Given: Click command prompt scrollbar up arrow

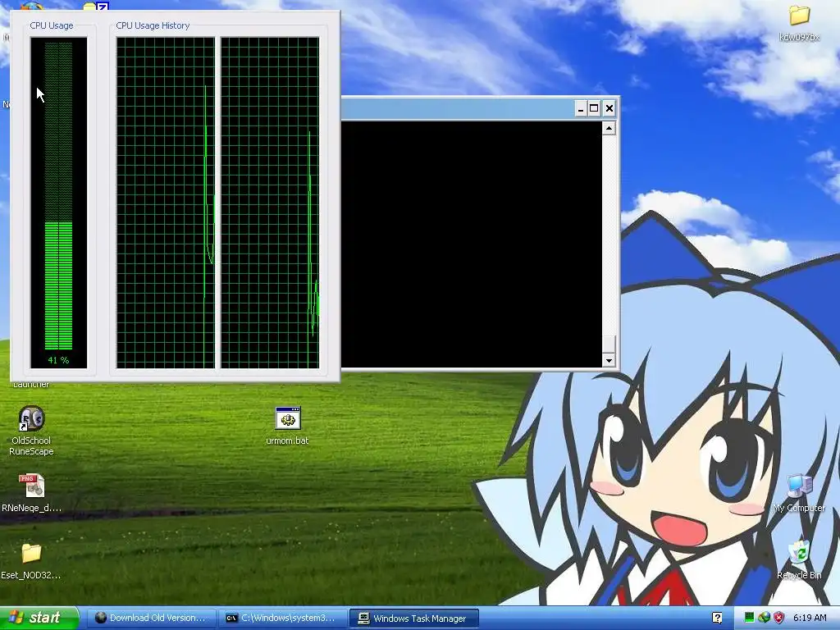Looking at the screenshot, I should [609, 128].
